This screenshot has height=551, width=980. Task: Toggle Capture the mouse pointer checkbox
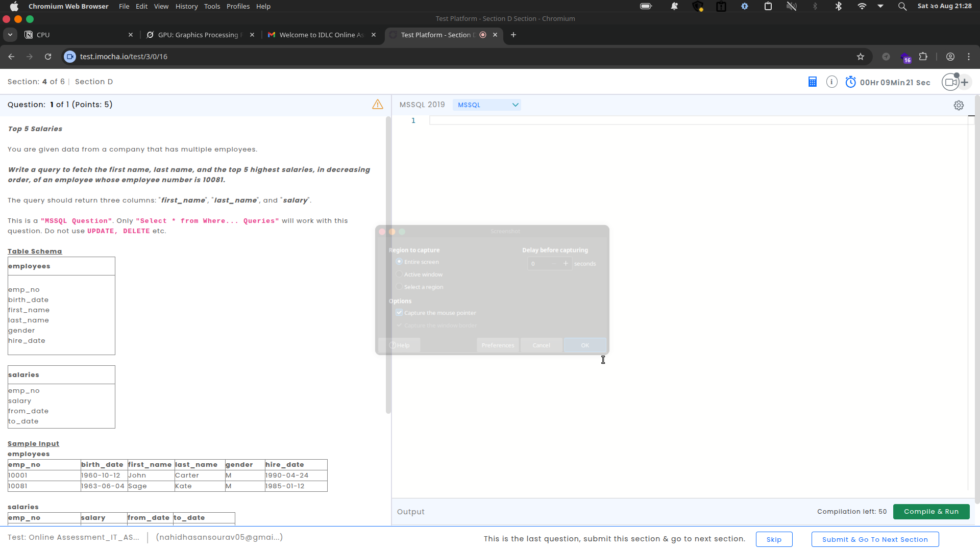click(399, 313)
